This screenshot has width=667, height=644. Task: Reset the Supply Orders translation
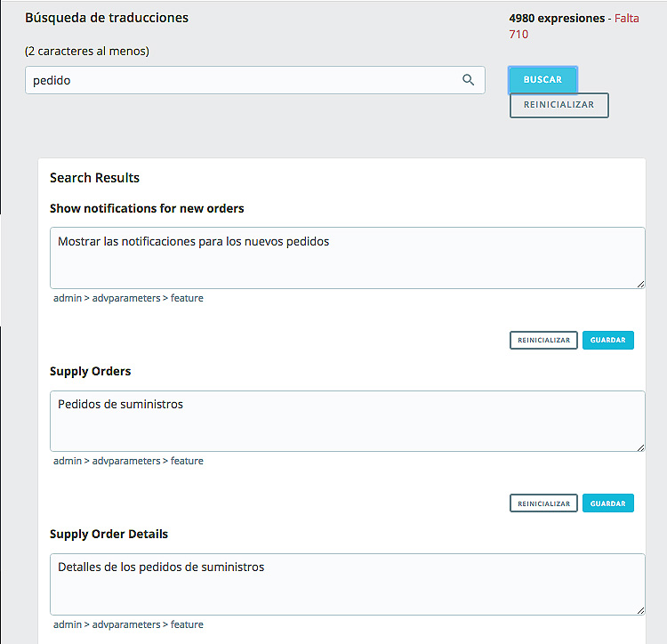(543, 503)
